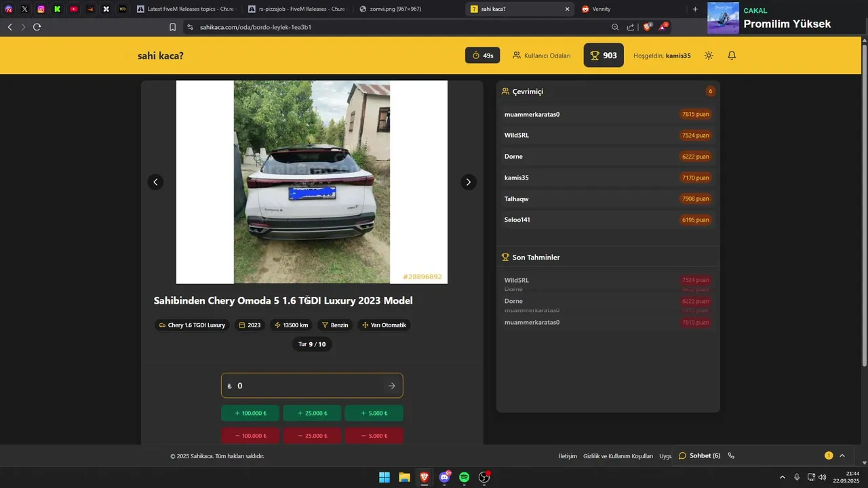This screenshot has width=868, height=488.
Task: Open the Brave Rewards triangle icon
Action: (x=664, y=26)
